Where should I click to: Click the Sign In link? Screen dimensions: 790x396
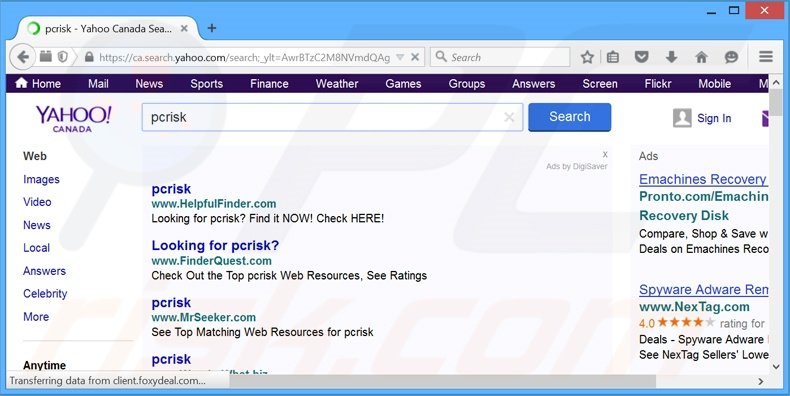[714, 118]
